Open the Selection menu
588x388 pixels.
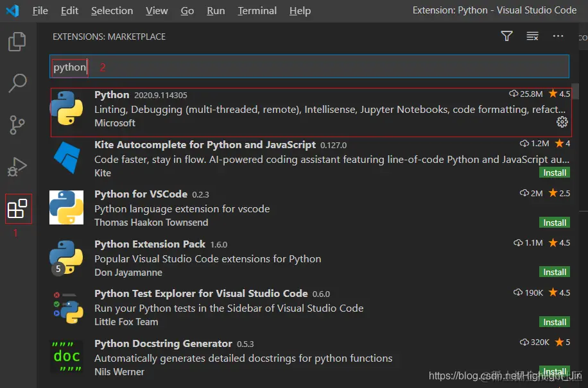tap(112, 10)
